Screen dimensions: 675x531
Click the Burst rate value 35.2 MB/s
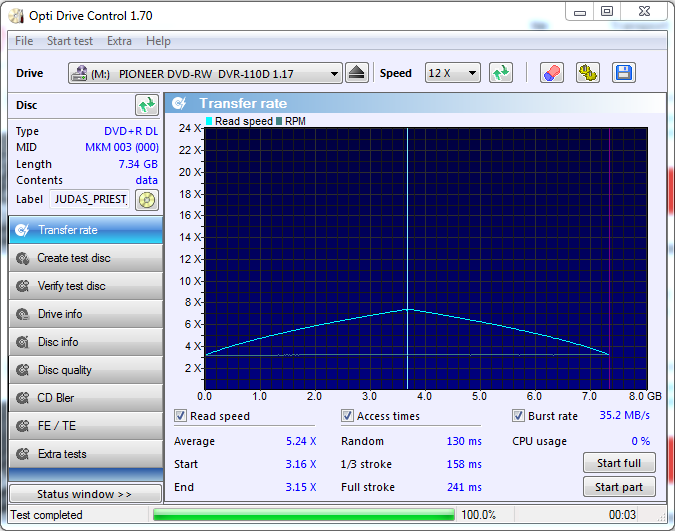625,416
